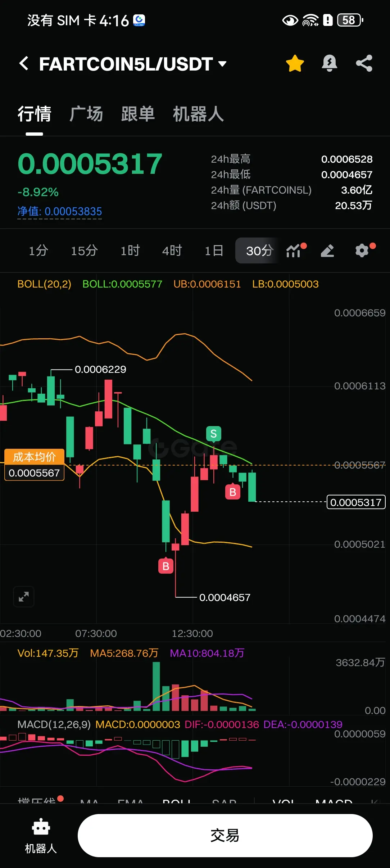
Task: Tap the Wi-Fi status icon
Action: coord(310,21)
